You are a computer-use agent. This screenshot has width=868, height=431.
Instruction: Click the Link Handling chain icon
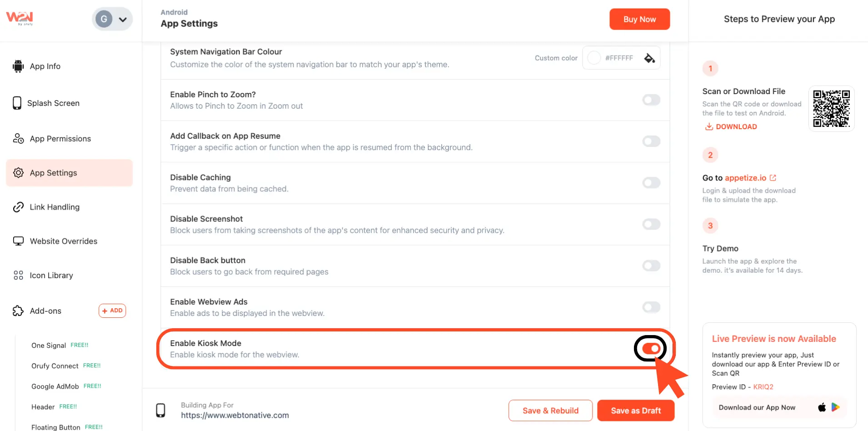18,207
